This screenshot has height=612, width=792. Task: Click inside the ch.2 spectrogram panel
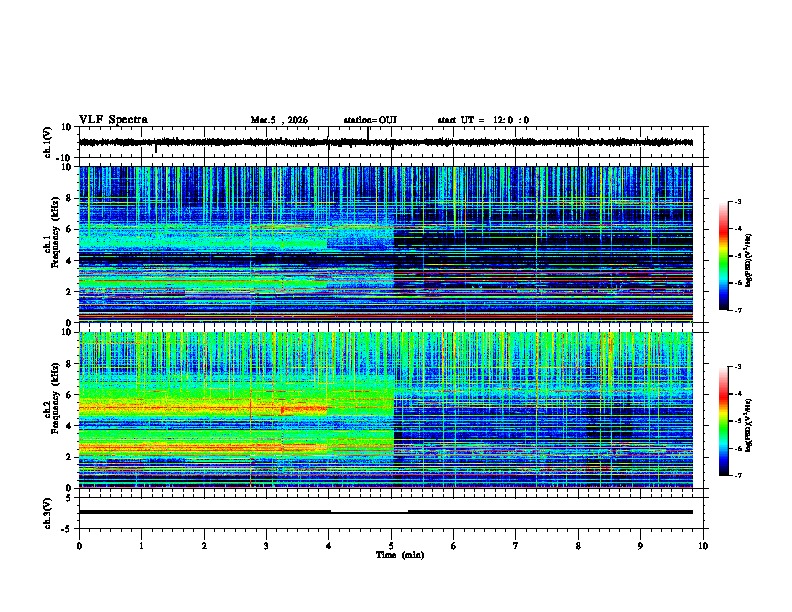click(386, 410)
